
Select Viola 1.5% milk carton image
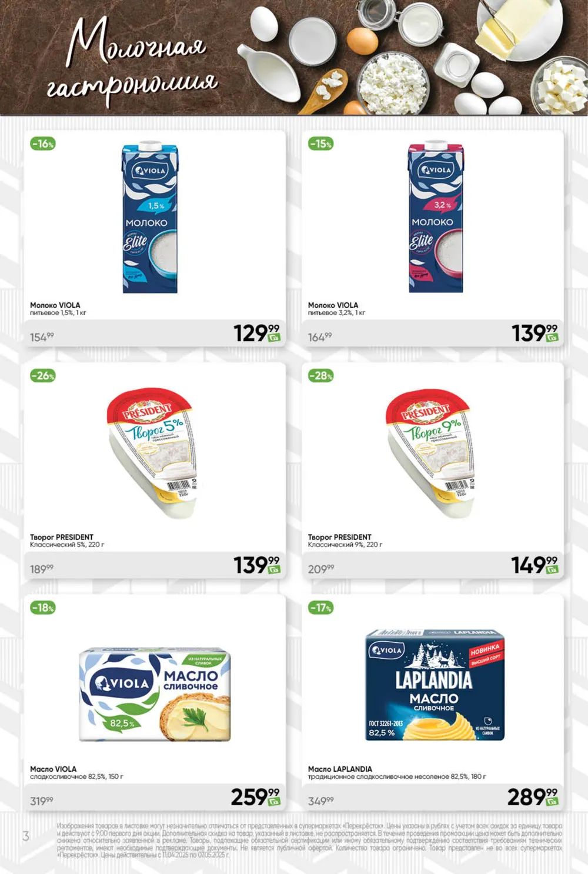150,217
